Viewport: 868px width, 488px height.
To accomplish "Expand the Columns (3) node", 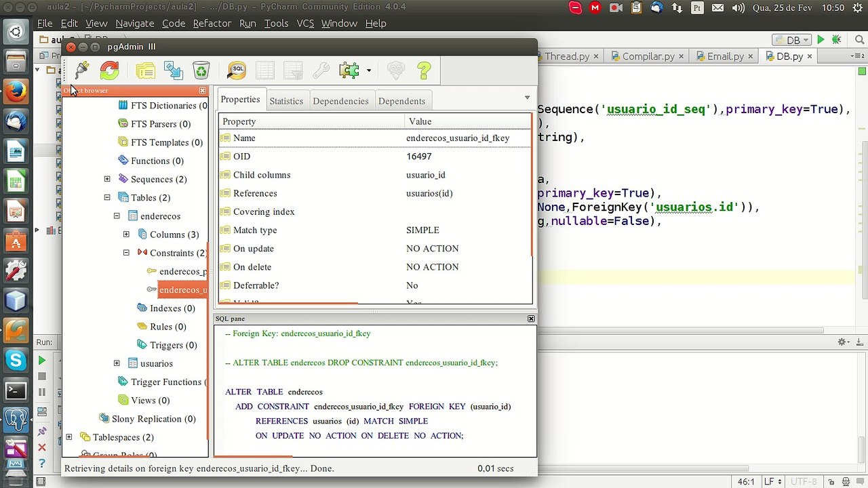I will [x=126, y=234].
